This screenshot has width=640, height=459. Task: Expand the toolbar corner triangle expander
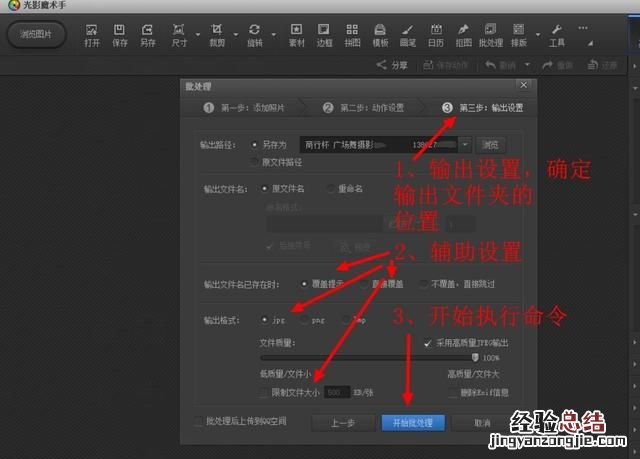(x=590, y=43)
